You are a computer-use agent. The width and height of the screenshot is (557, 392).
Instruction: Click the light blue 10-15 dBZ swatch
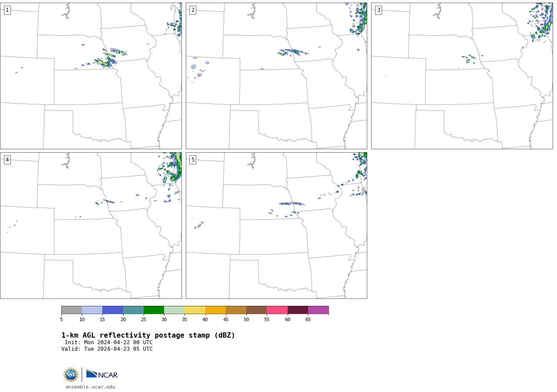coord(92,310)
